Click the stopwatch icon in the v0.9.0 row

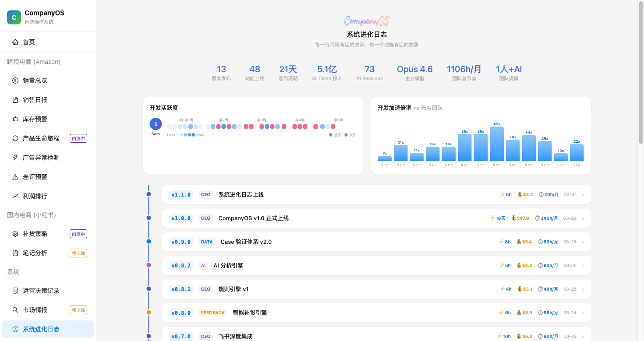click(541, 242)
